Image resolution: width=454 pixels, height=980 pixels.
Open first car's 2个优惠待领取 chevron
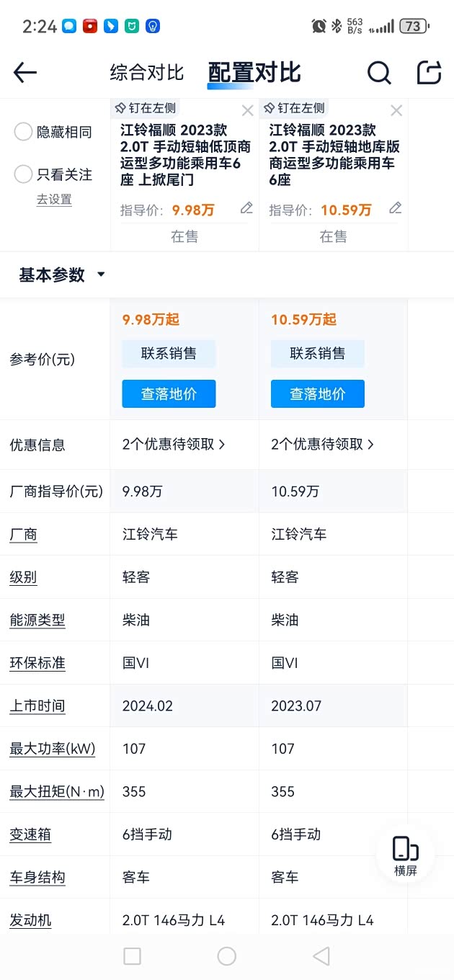pyautogui.click(x=221, y=445)
